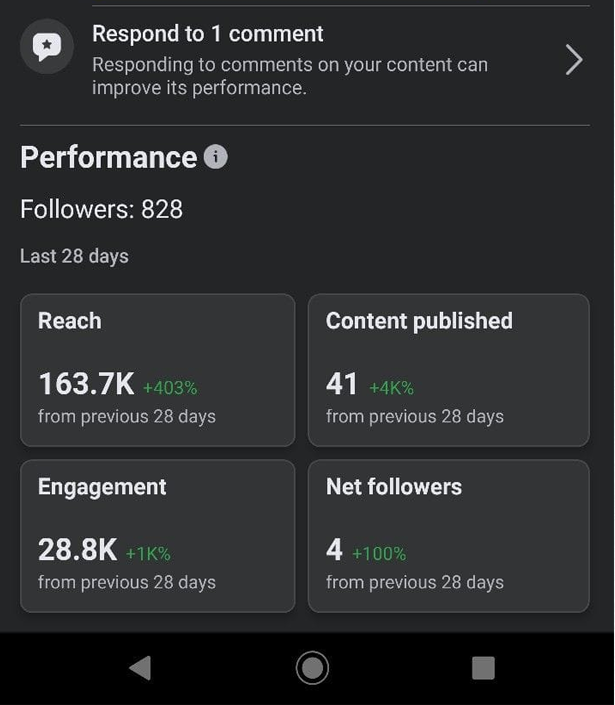Open the Net followers card title

pos(394,487)
